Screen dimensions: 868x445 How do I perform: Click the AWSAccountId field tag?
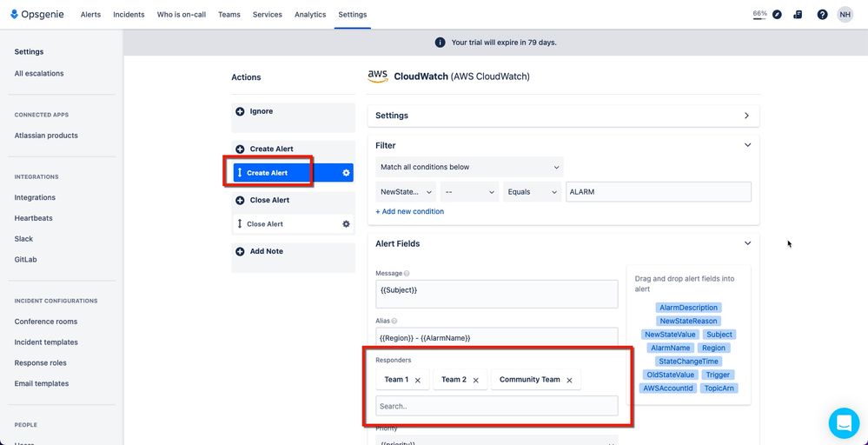tap(667, 389)
